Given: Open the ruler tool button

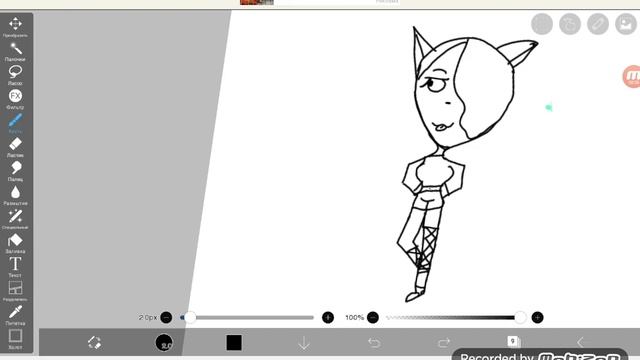Looking at the screenshot, I should point(598,24).
